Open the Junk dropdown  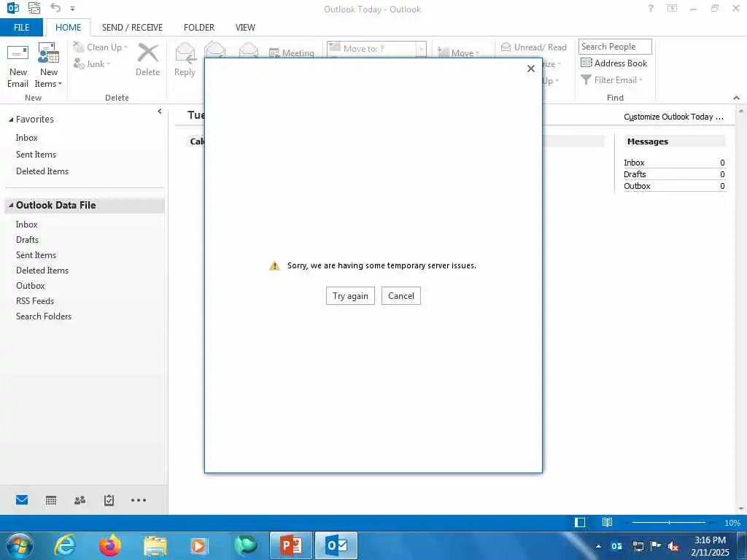point(92,64)
